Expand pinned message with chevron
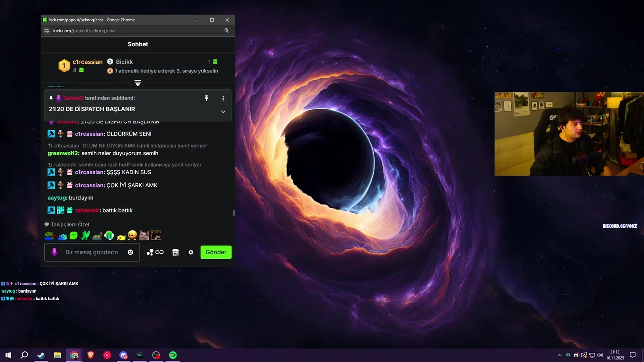 point(223,112)
